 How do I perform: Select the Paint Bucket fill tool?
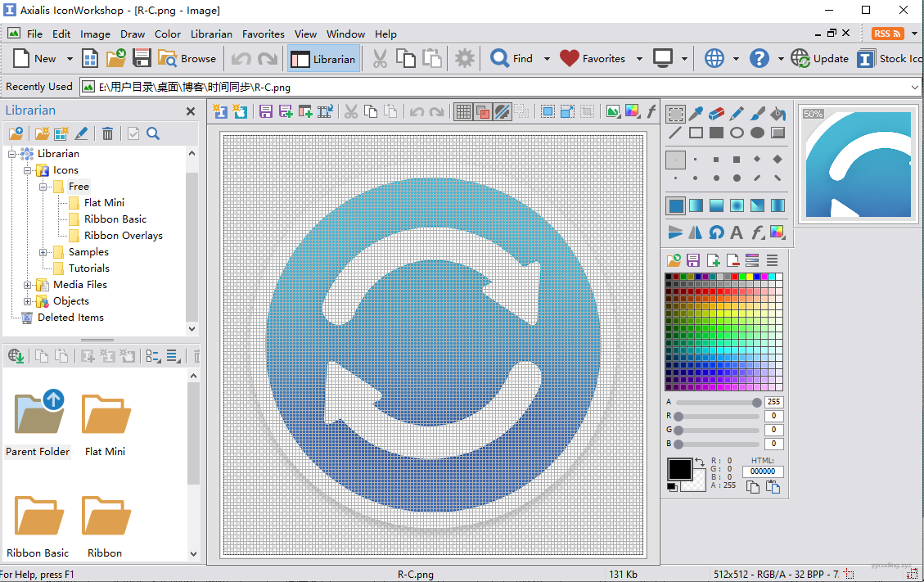[778, 113]
